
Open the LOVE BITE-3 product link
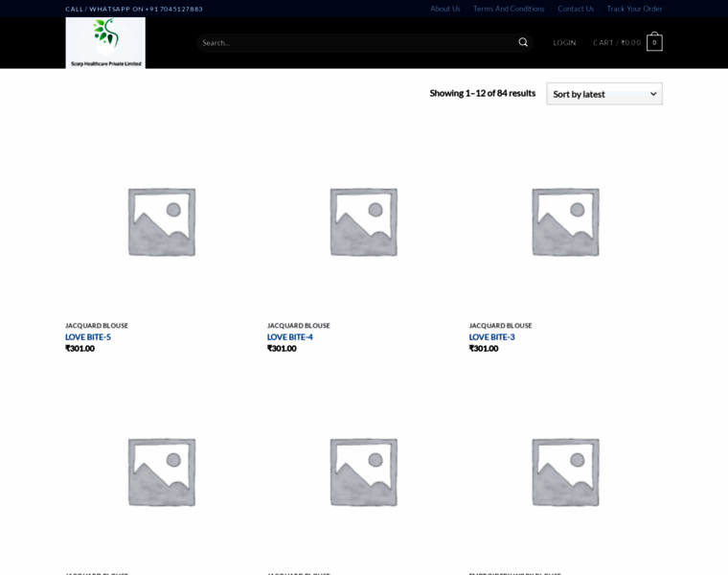click(x=491, y=337)
